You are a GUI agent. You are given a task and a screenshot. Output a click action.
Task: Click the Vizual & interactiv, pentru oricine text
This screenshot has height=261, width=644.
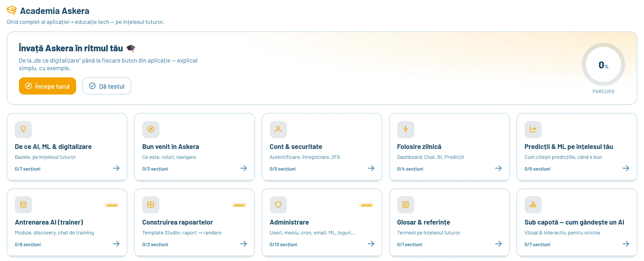pyautogui.click(x=562, y=233)
